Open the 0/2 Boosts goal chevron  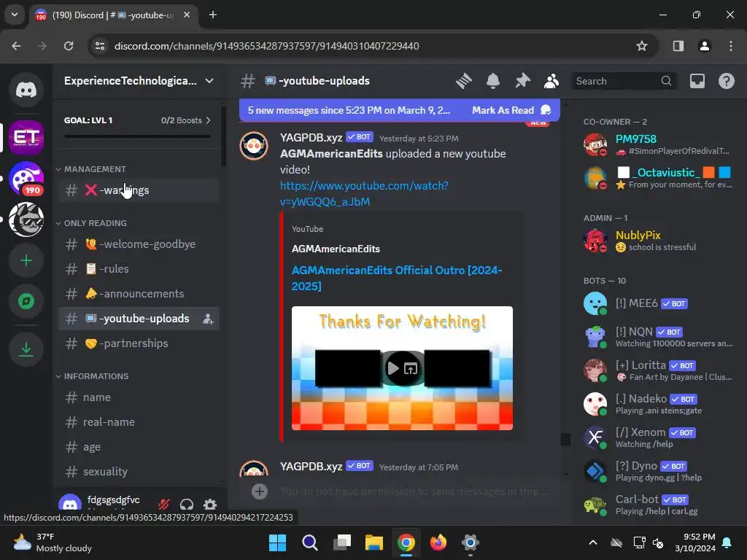point(208,120)
